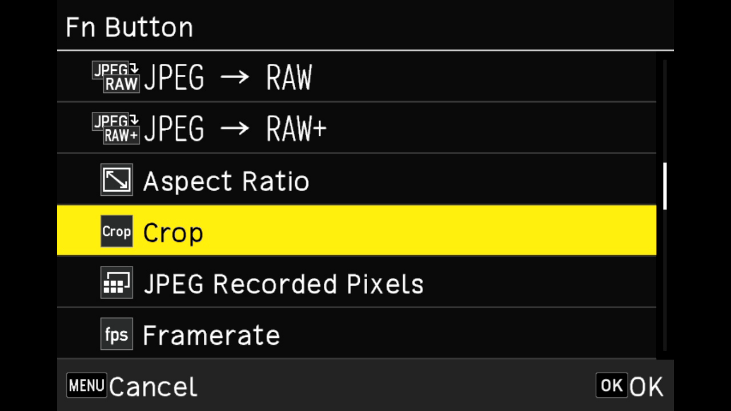Click the scrollbar track above the thumb
Screen dimensions: 731x411
[665, 110]
